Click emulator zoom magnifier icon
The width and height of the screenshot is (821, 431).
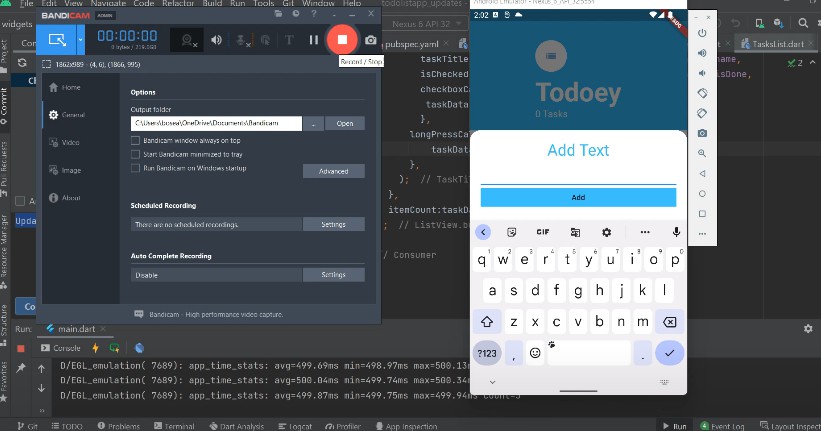(x=702, y=153)
